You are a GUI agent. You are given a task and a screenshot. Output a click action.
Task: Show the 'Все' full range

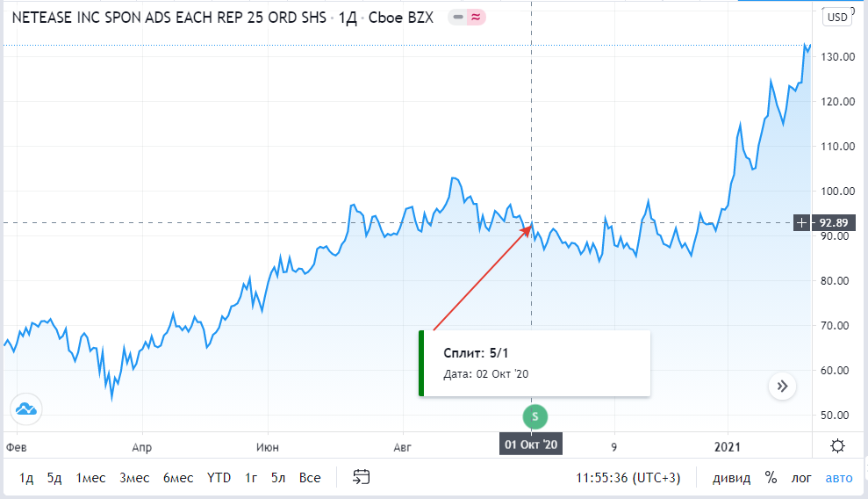point(310,478)
